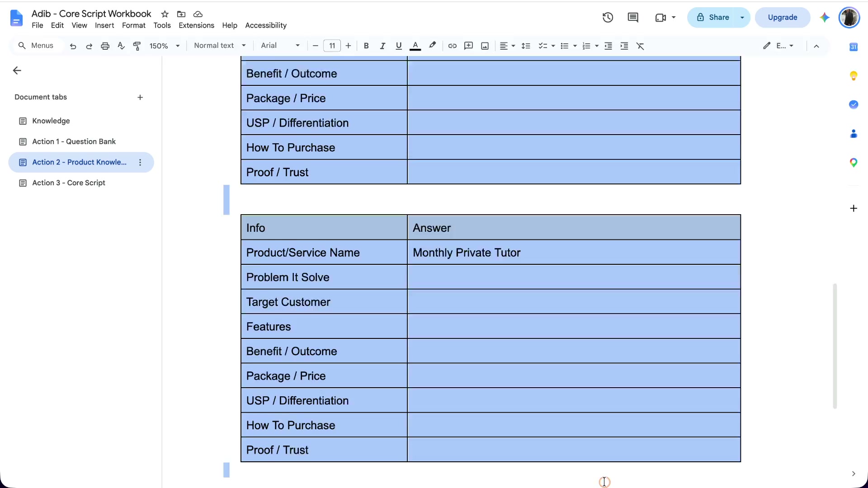This screenshot has height=488, width=868.
Task: Switch to Action 3 - Core Script tab
Action: pos(81,183)
